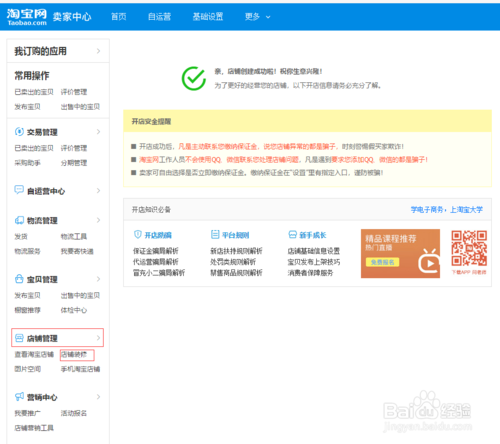This screenshot has height=444, width=500.
Task: Expand the 自运营中心 section chevron
Action: click(98, 190)
